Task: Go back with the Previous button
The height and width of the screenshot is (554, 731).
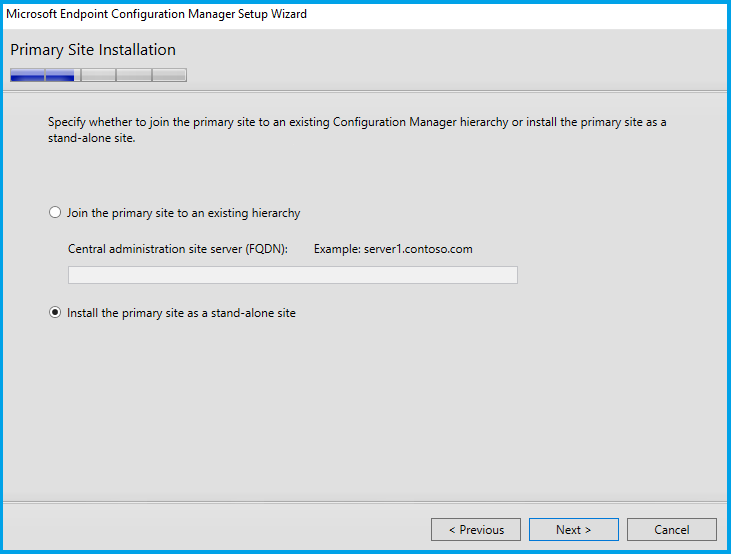Action: pos(475,530)
